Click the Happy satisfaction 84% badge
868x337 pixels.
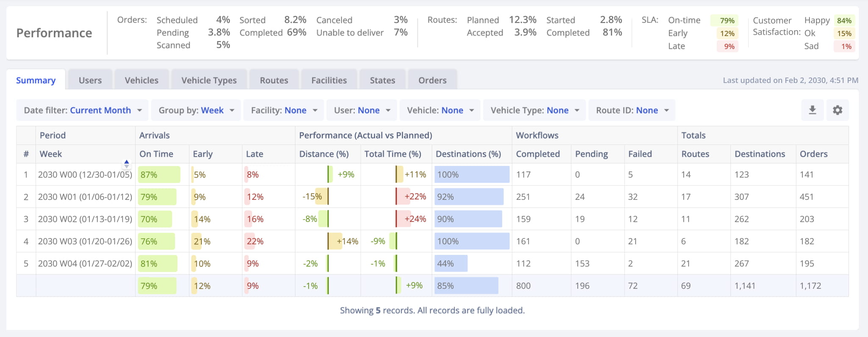tap(844, 21)
